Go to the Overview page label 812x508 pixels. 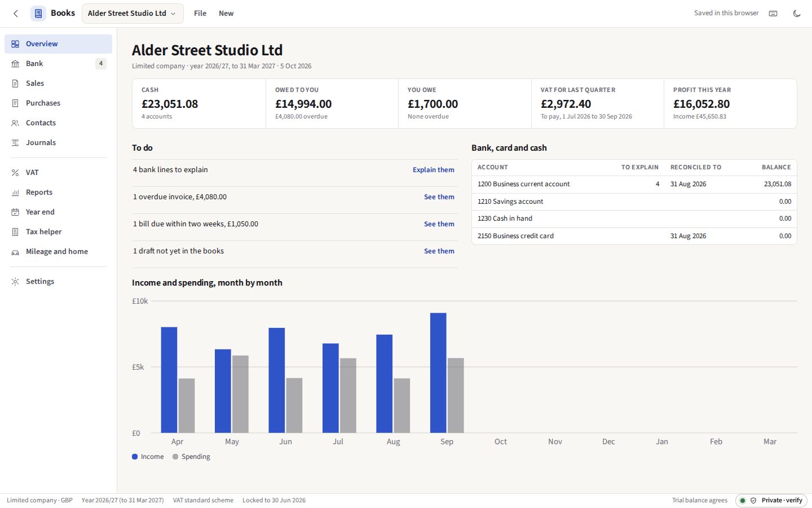(42, 44)
